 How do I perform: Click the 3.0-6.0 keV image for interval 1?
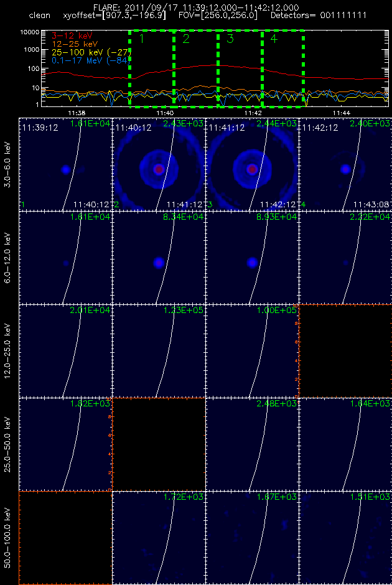[65, 164]
